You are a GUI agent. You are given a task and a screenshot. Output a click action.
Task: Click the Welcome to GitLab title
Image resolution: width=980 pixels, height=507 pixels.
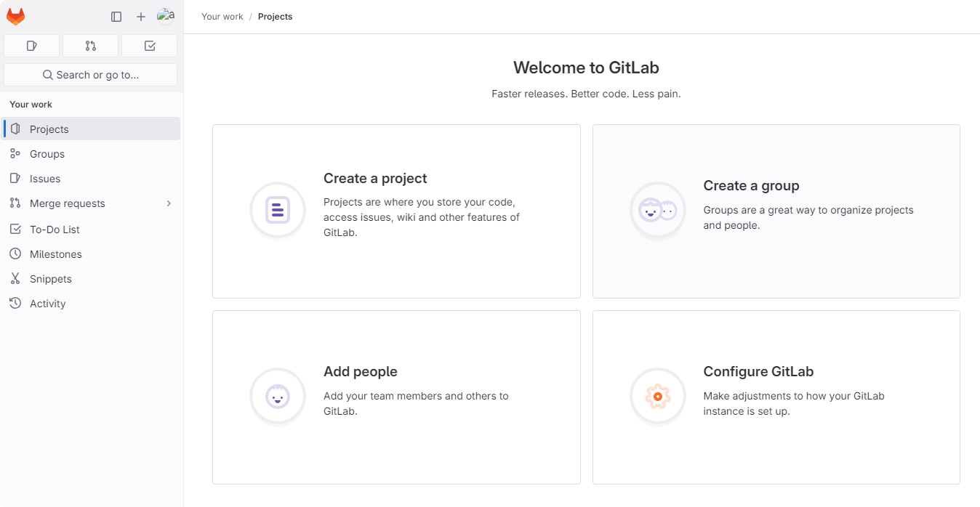586,68
